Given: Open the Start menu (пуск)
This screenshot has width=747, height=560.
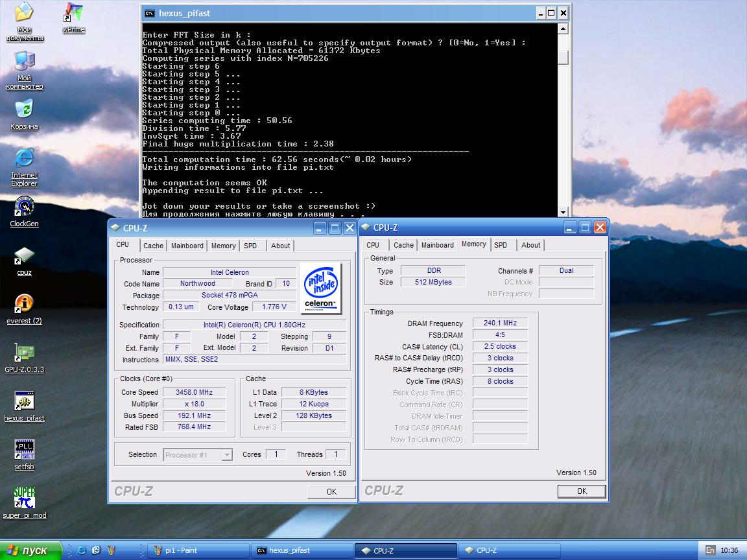Looking at the screenshot, I should [31, 550].
